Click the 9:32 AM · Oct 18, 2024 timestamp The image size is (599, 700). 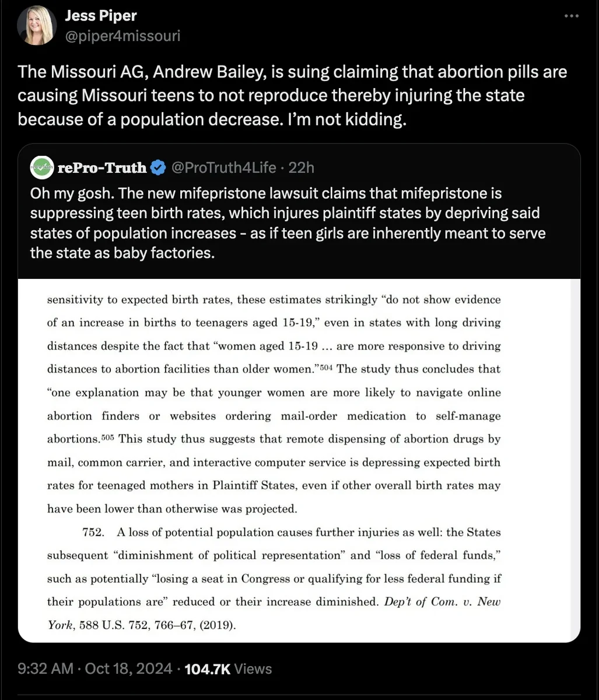tap(94, 668)
